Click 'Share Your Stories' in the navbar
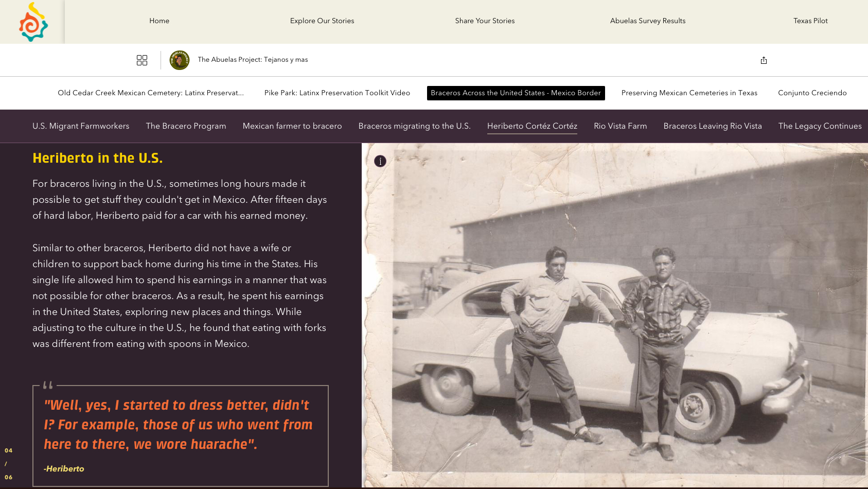 point(485,21)
